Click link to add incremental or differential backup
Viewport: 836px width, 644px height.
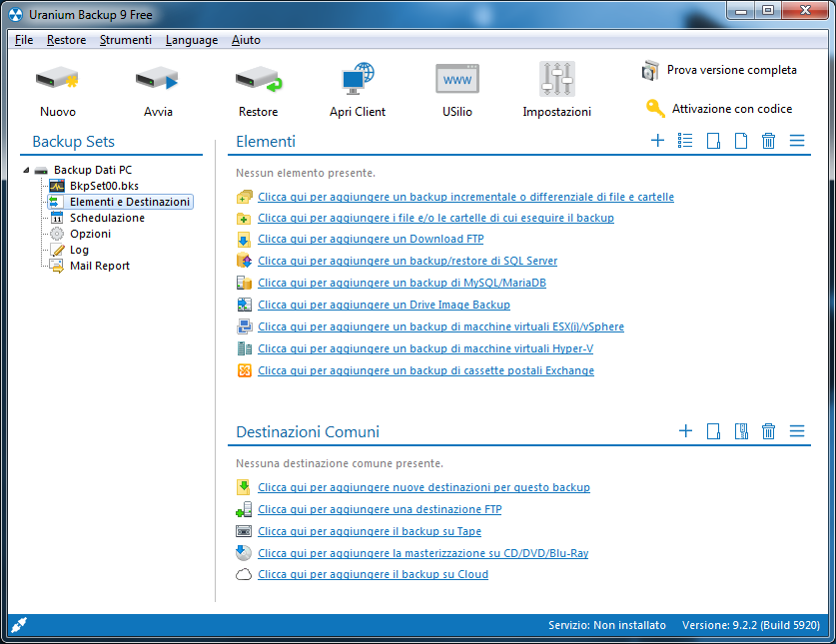pos(466,197)
